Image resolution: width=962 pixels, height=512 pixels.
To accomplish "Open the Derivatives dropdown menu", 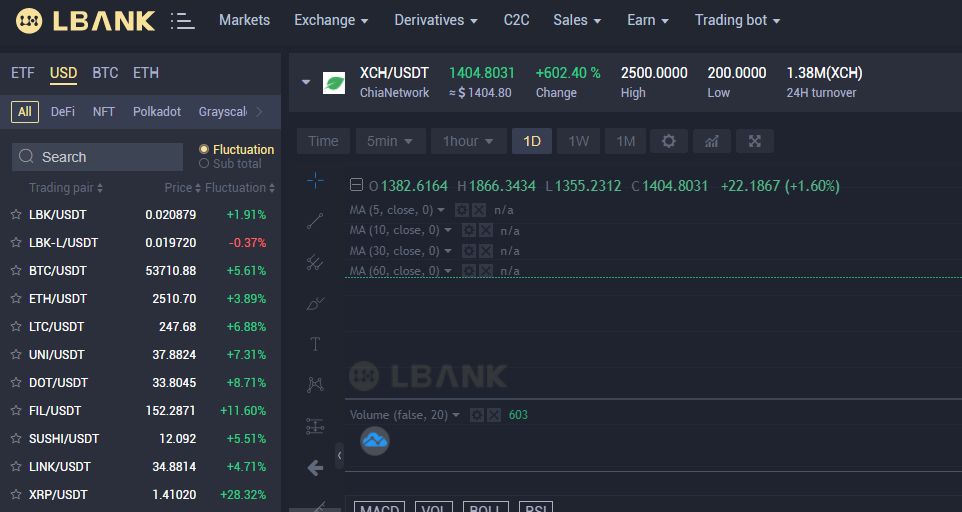I will tap(436, 20).
